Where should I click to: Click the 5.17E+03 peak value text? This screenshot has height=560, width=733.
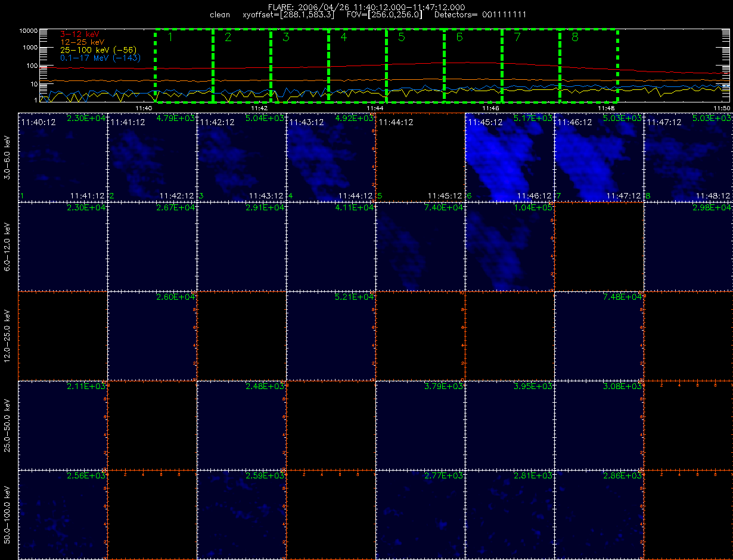coord(533,119)
